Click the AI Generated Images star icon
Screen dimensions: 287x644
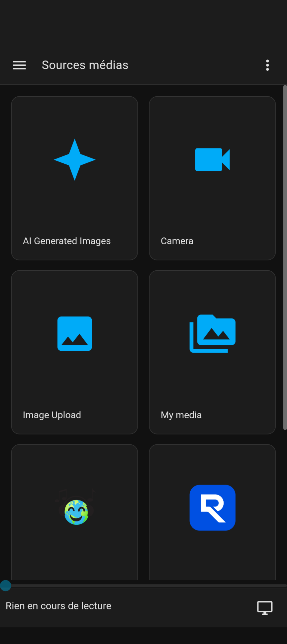tap(75, 160)
